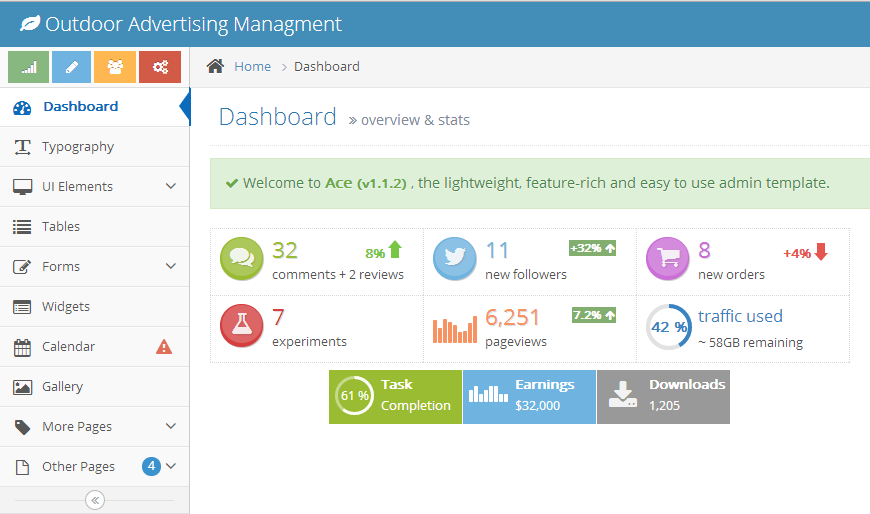Click the red cogs shortcut button
Viewport: 870px width, 514px height.
159,67
